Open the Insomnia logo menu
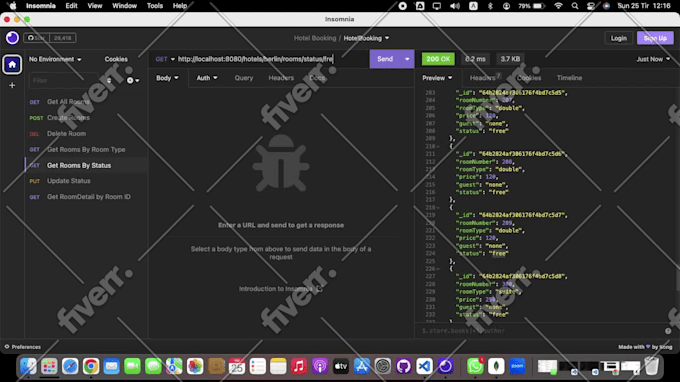This screenshot has width=680, height=382. coord(12,38)
